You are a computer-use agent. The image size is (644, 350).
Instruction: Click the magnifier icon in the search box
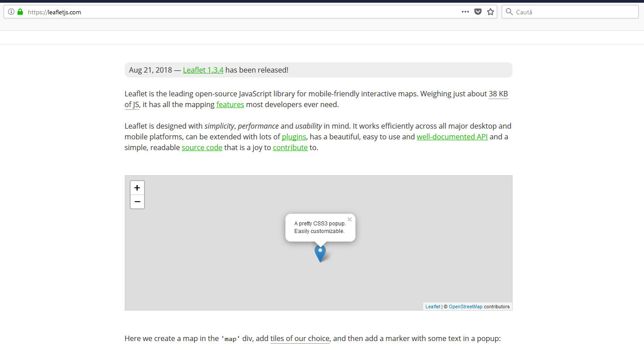tap(509, 12)
